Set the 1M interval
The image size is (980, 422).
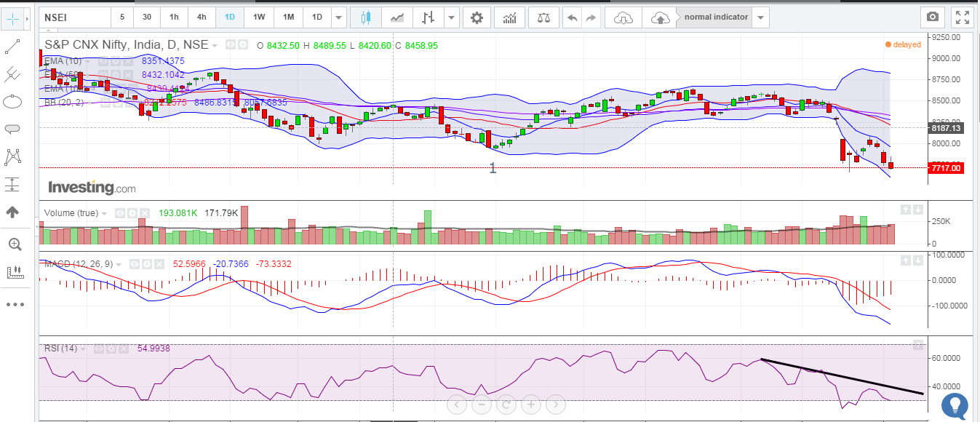coord(288,17)
